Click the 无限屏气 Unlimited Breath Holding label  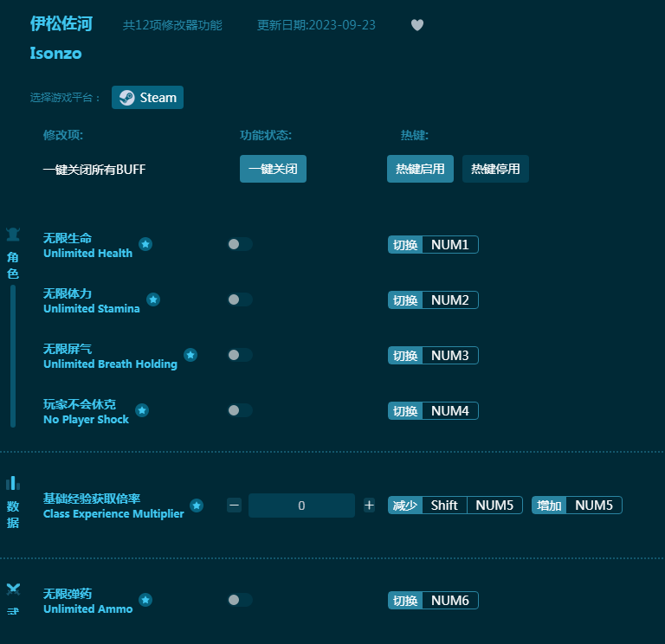point(110,356)
